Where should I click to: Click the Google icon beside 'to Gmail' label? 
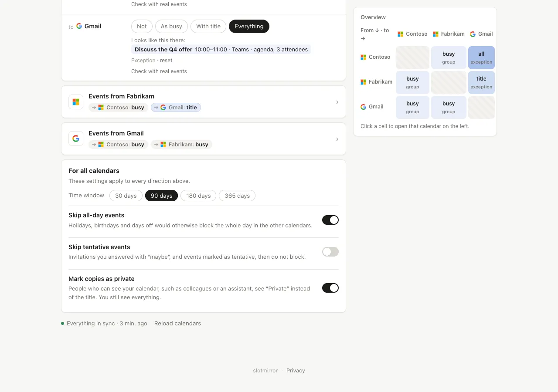click(79, 26)
